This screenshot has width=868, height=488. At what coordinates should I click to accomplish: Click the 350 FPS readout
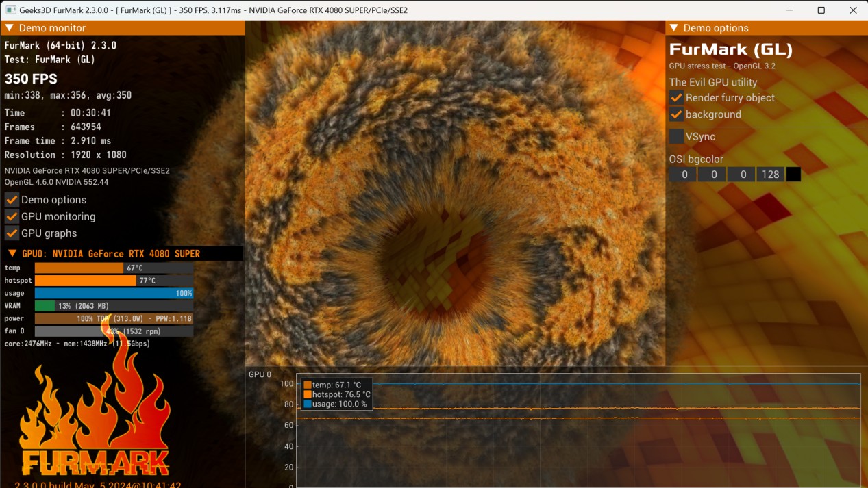pos(31,79)
